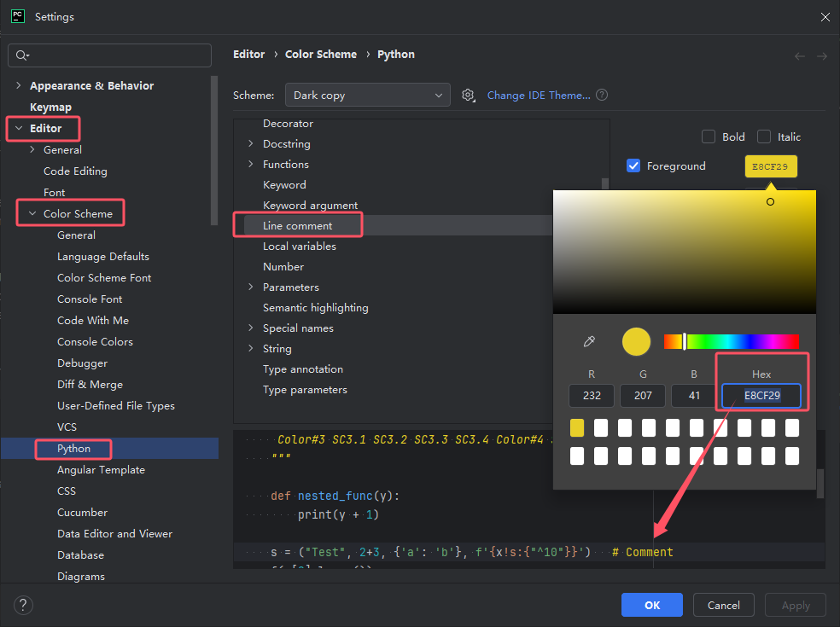
Task: Expand the String attribute group
Action: click(x=251, y=348)
